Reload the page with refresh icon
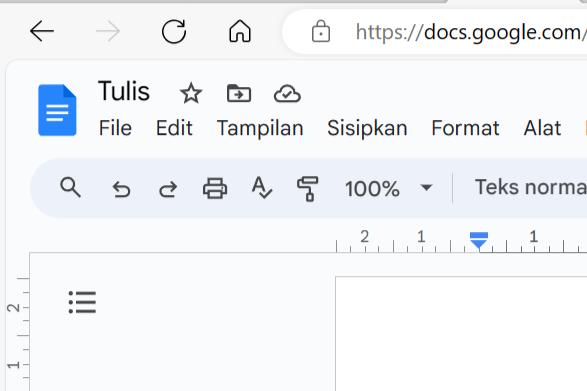This screenshot has height=391, width=587. (174, 31)
